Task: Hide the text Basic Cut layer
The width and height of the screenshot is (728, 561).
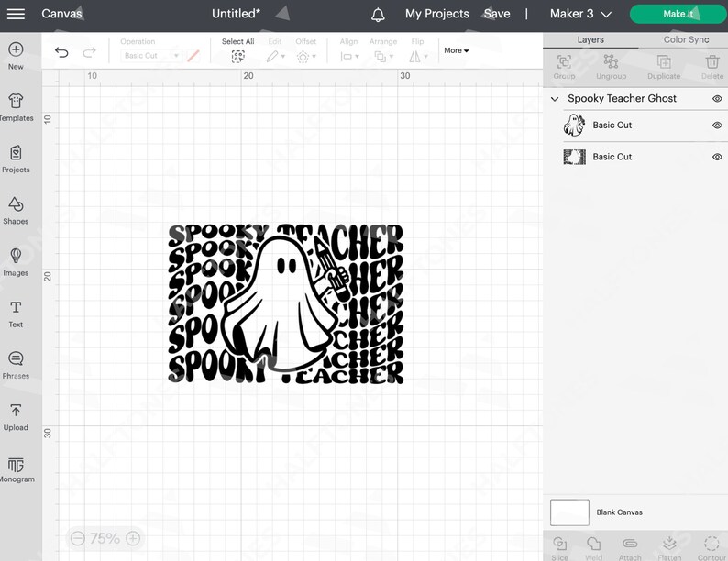Action: [x=717, y=157]
